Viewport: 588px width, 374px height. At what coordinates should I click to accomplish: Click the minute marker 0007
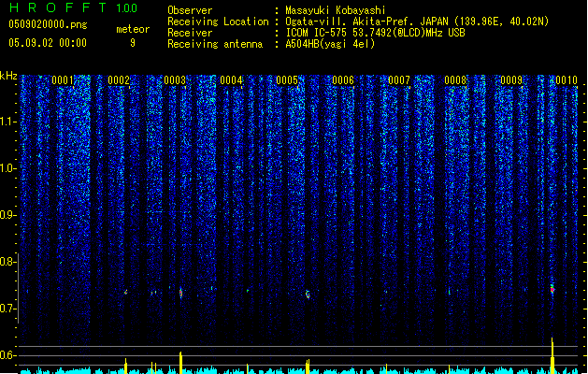[x=399, y=80]
